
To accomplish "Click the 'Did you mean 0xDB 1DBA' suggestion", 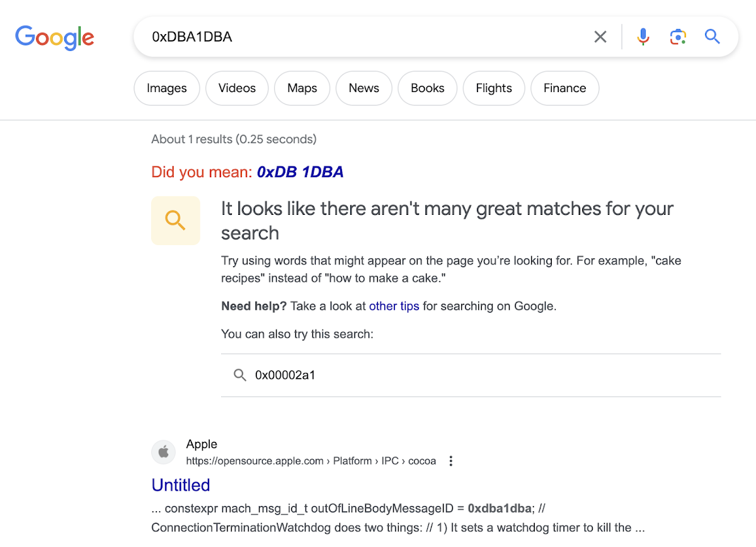I will 301,171.
